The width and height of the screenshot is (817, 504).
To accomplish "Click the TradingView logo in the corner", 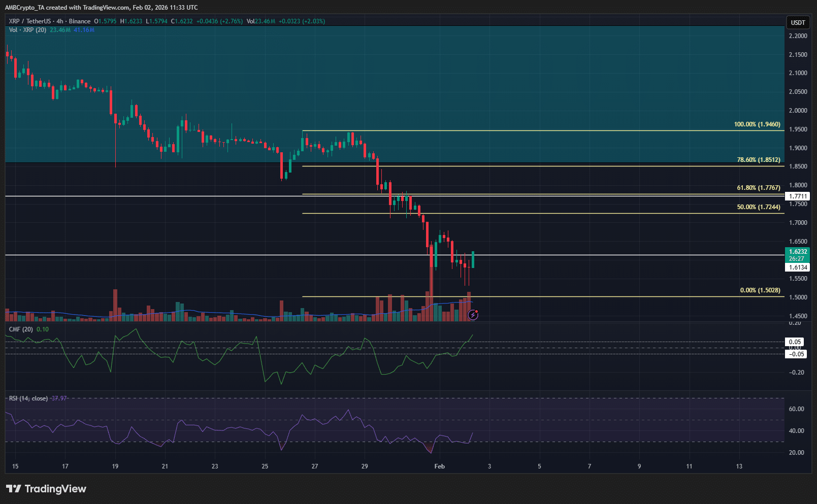I will pos(46,489).
